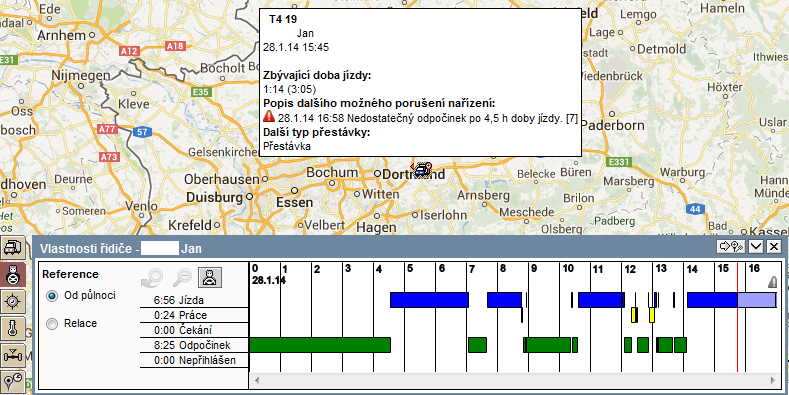Viewport: 789px width, 395px height.
Task: Collapse the driver properties panel chevron
Action: [756, 247]
